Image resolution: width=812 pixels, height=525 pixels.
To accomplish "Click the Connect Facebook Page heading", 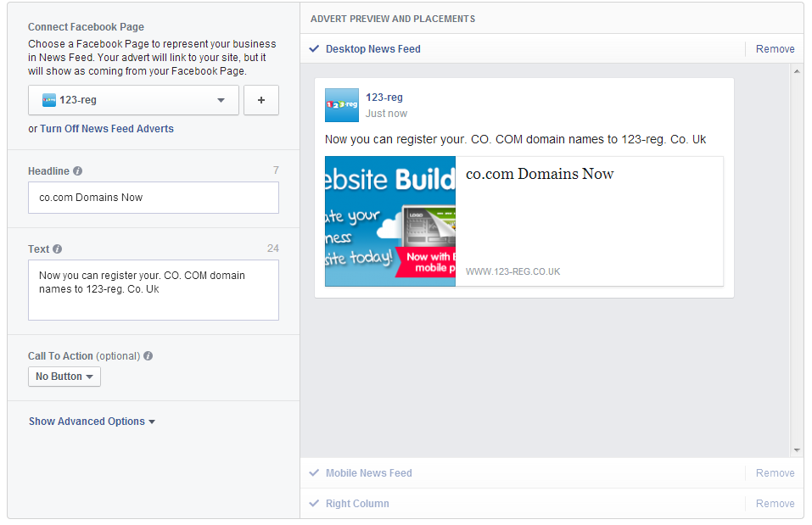I will coord(86,27).
